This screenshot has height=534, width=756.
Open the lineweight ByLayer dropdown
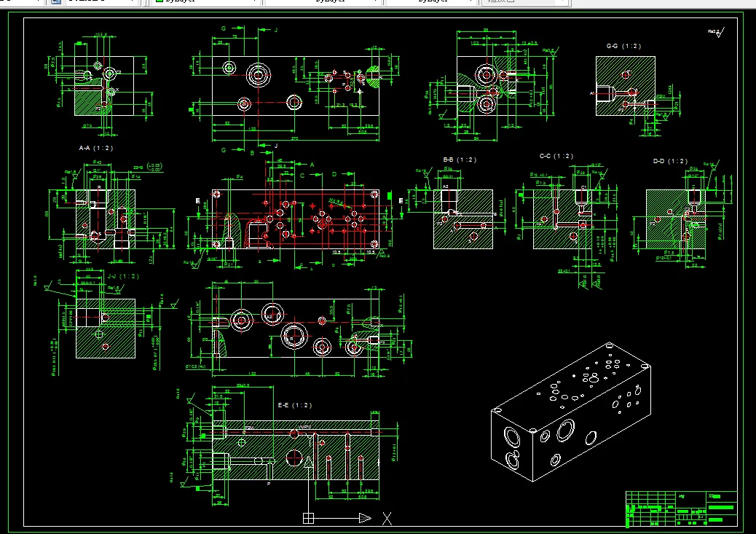tap(432, 1)
